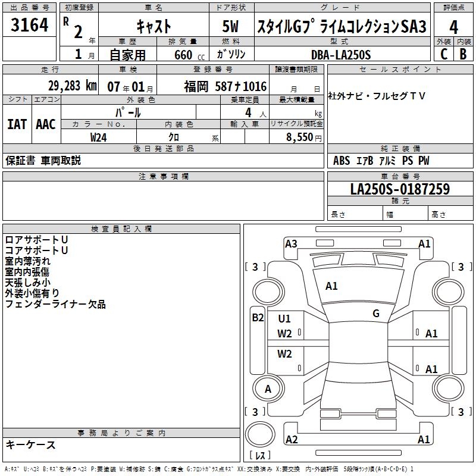Click the ロアサポートU inspector note

point(36,240)
